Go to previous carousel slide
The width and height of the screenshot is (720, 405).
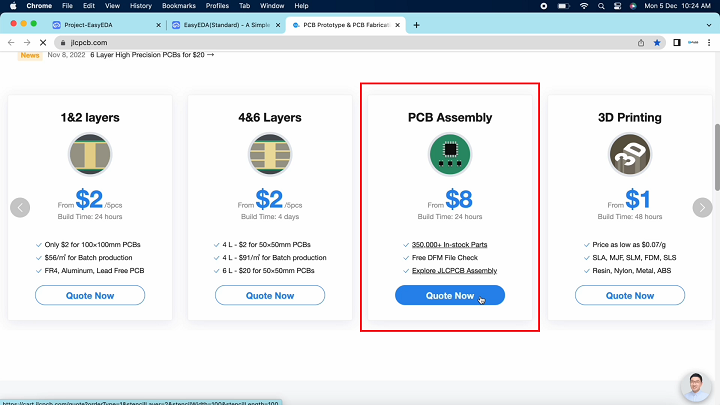click(20, 208)
